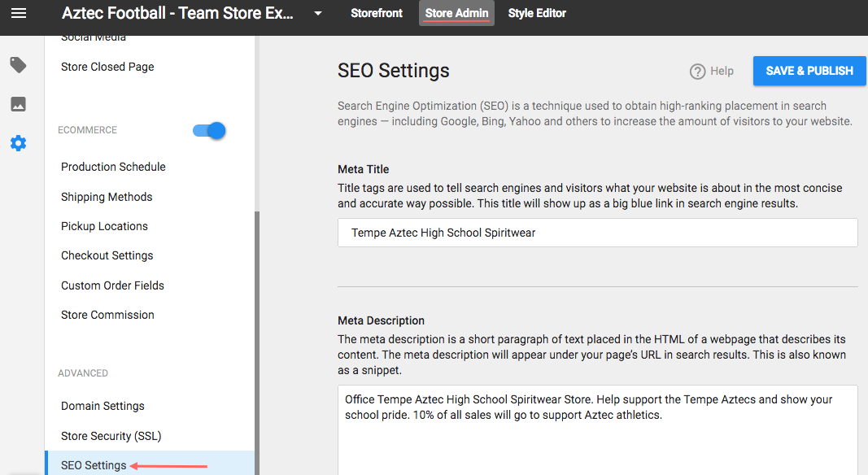Open Pickup Locations settings
This screenshot has width=868, height=475.
104,226
